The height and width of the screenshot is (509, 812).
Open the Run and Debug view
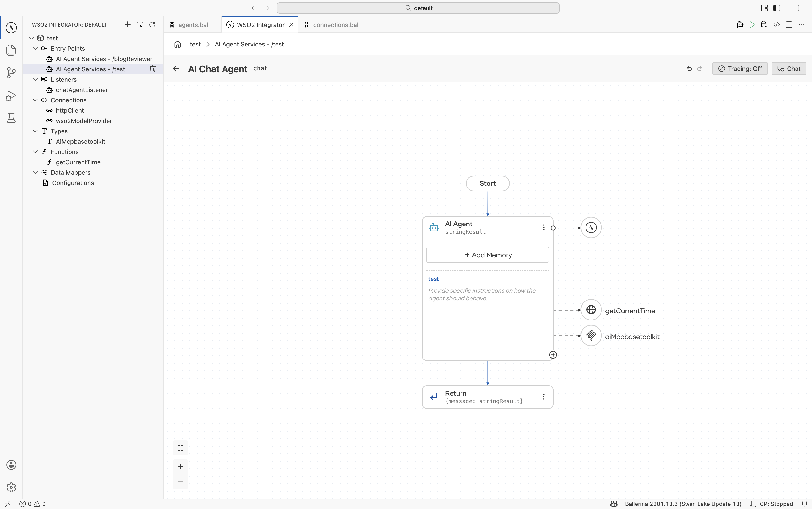pyautogui.click(x=11, y=96)
